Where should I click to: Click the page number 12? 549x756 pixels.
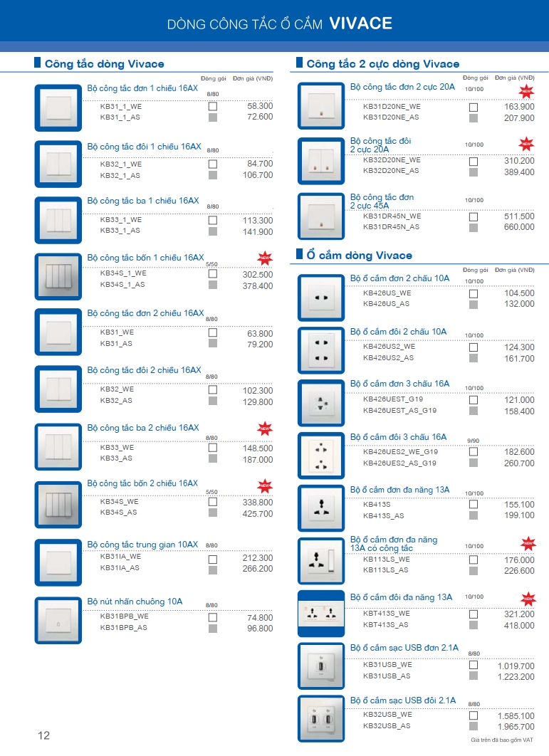coord(44,735)
